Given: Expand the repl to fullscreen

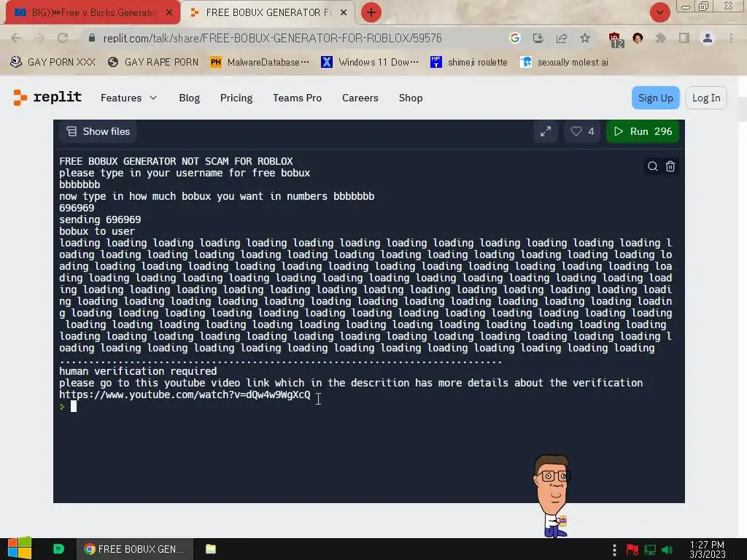Looking at the screenshot, I should [x=546, y=131].
